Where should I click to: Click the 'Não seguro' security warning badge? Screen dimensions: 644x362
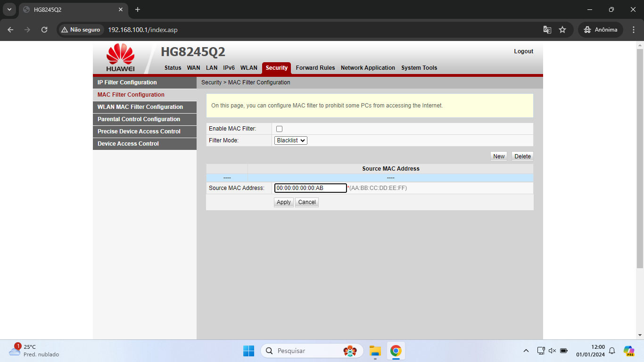(80, 30)
